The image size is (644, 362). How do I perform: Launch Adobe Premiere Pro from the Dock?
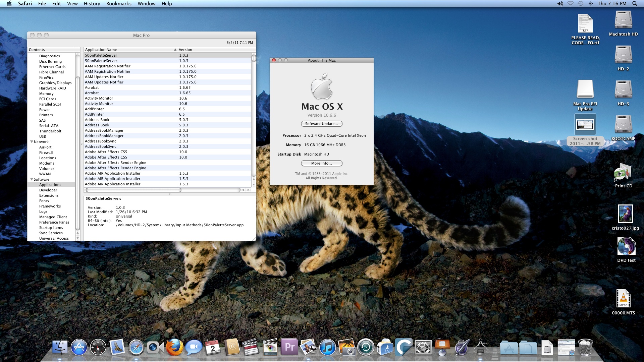coord(289,348)
